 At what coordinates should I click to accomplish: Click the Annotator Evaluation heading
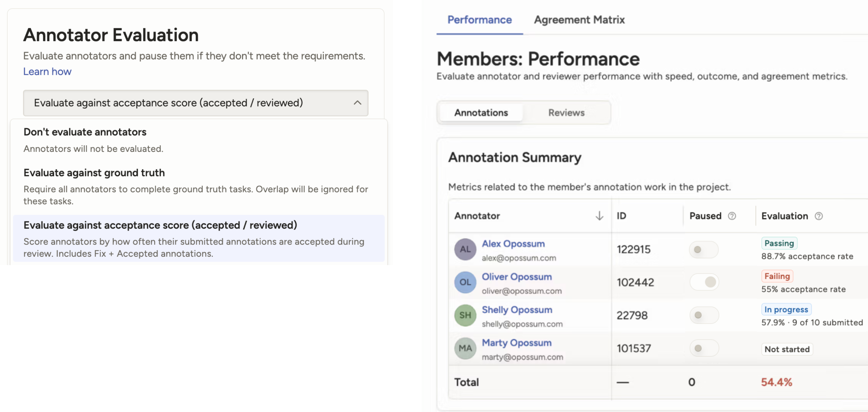pos(111,35)
